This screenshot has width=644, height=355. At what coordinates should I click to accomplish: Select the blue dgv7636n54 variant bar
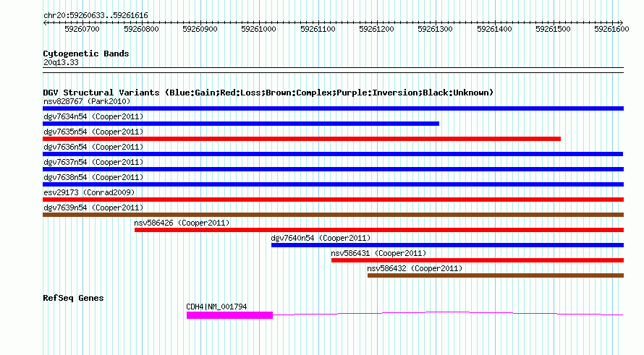(x=333, y=154)
